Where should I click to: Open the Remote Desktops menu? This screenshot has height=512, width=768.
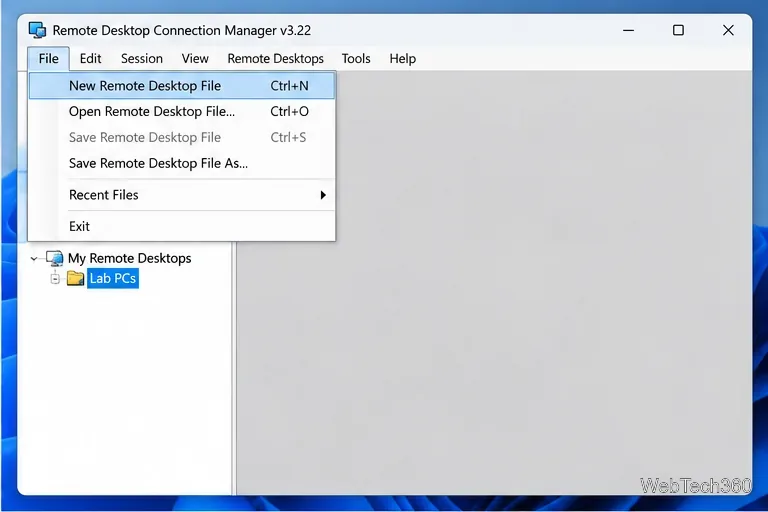[x=275, y=59]
